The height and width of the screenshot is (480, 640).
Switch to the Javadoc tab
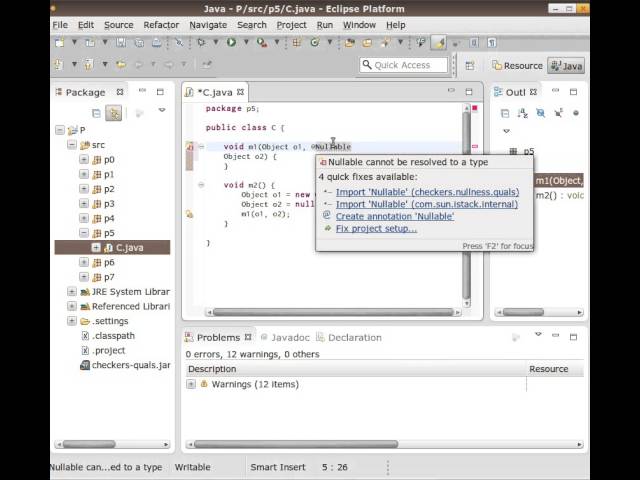point(286,338)
